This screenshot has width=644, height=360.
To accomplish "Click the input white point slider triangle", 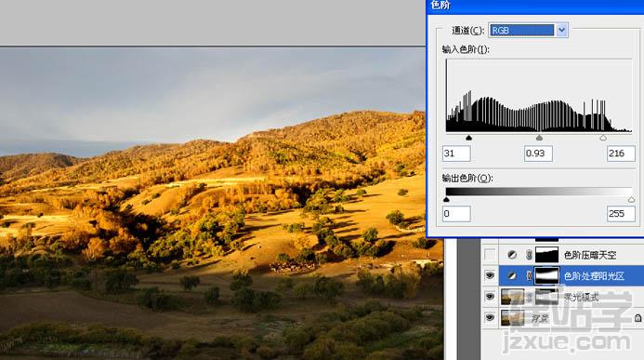I will [x=603, y=138].
